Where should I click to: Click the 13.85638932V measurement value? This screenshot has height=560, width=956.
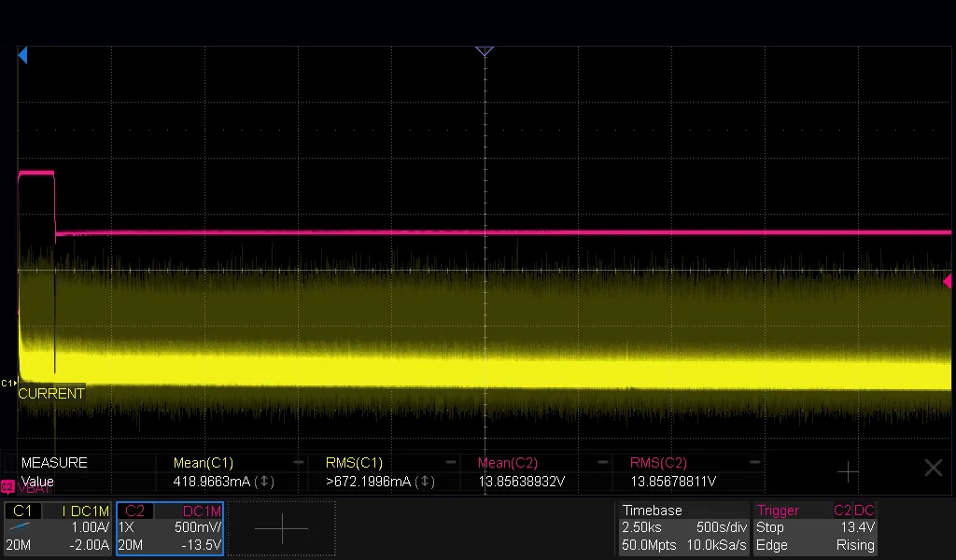tap(521, 482)
